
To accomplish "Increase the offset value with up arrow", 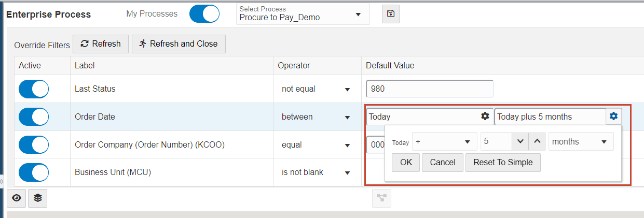I will 538,141.
